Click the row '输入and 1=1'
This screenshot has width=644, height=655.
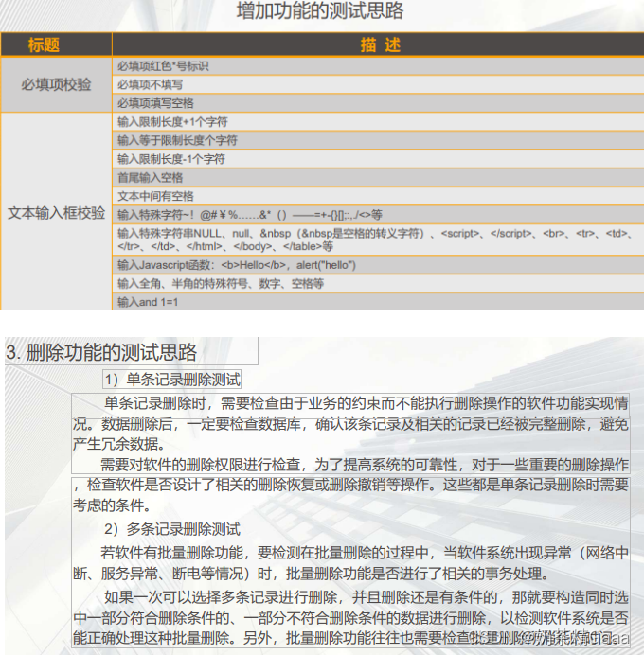tap(379, 302)
